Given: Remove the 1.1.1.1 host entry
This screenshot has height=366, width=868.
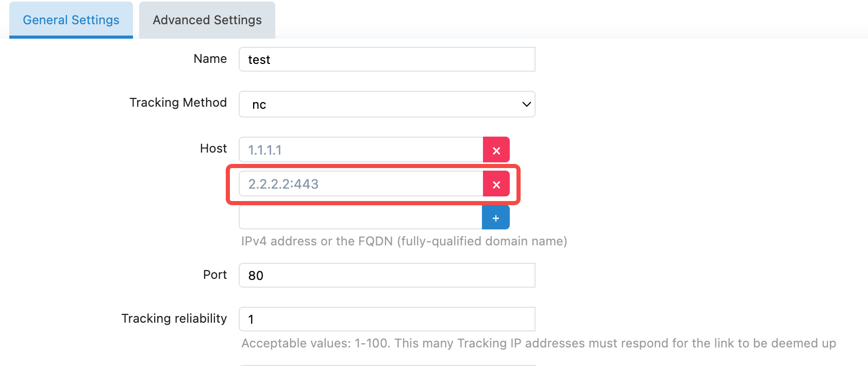Looking at the screenshot, I should 496,150.
